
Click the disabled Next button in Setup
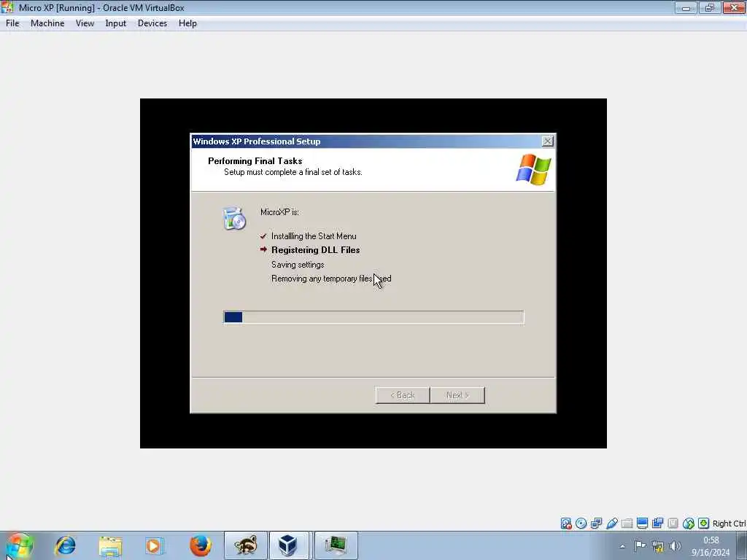pos(457,395)
